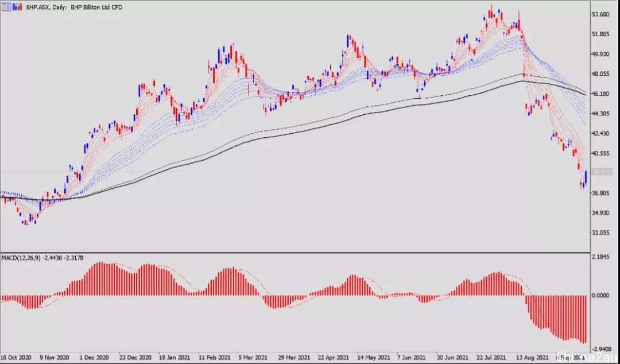Click the One Click Trading panel icon
Screen dimensions: 620x364
(x=6, y=6)
